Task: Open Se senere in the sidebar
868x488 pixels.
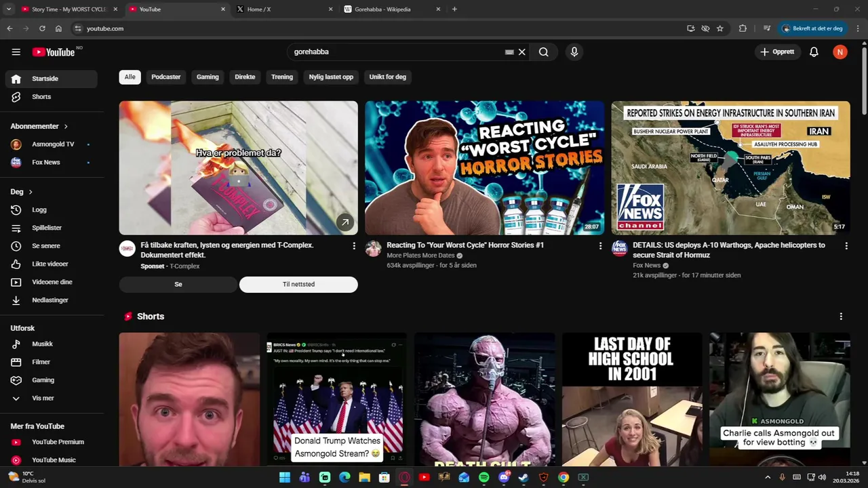Action: [52, 246]
